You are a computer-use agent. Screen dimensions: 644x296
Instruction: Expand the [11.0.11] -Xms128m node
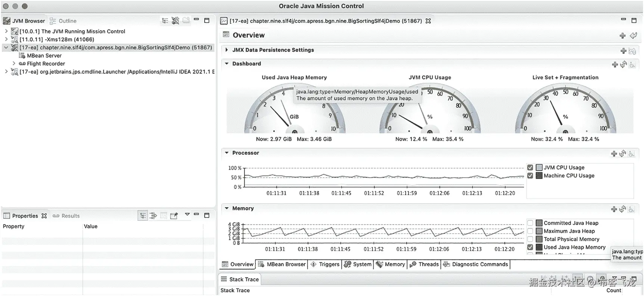(6, 39)
